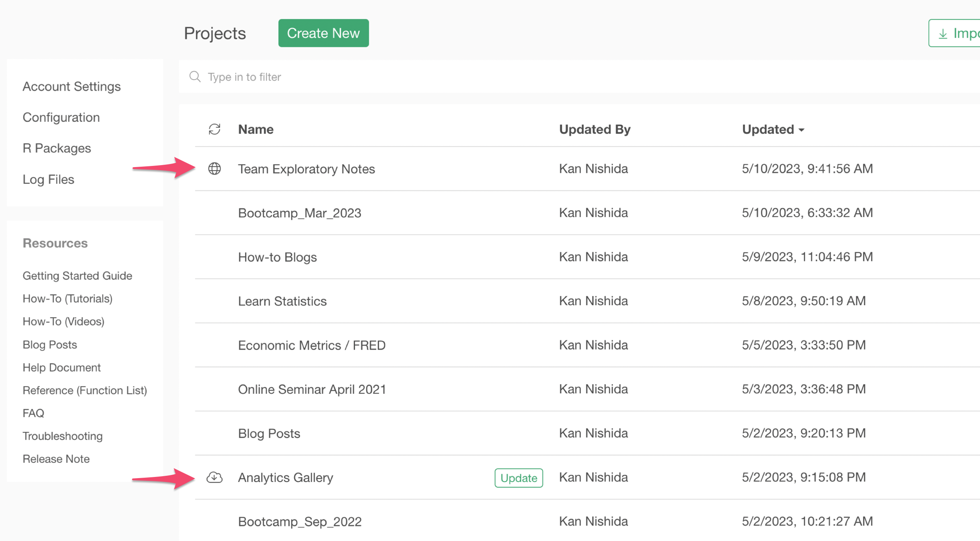Screen dimensions: 980x541
Task: Click the magnifier icon in the filter bar
Action: pos(195,77)
